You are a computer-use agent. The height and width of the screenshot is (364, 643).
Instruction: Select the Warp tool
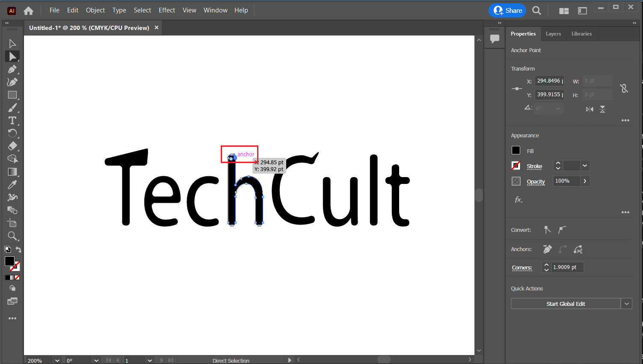pyautogui.click(x=12, y=198)
